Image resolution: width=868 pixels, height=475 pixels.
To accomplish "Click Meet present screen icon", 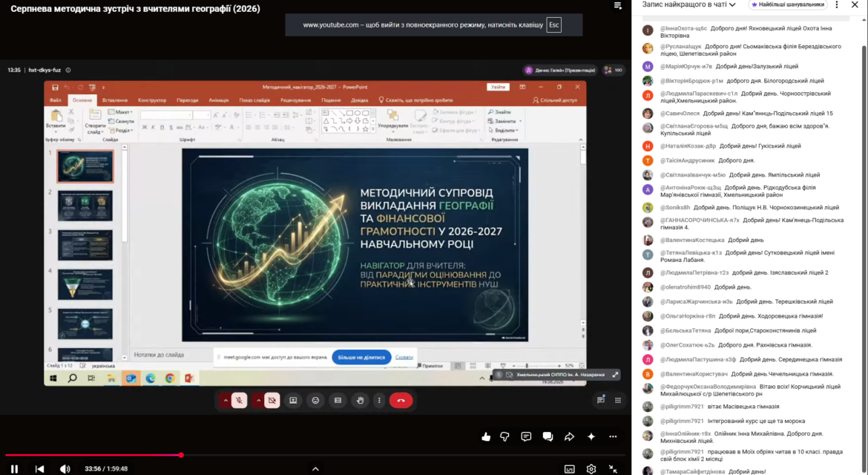I will pos(293,400).
